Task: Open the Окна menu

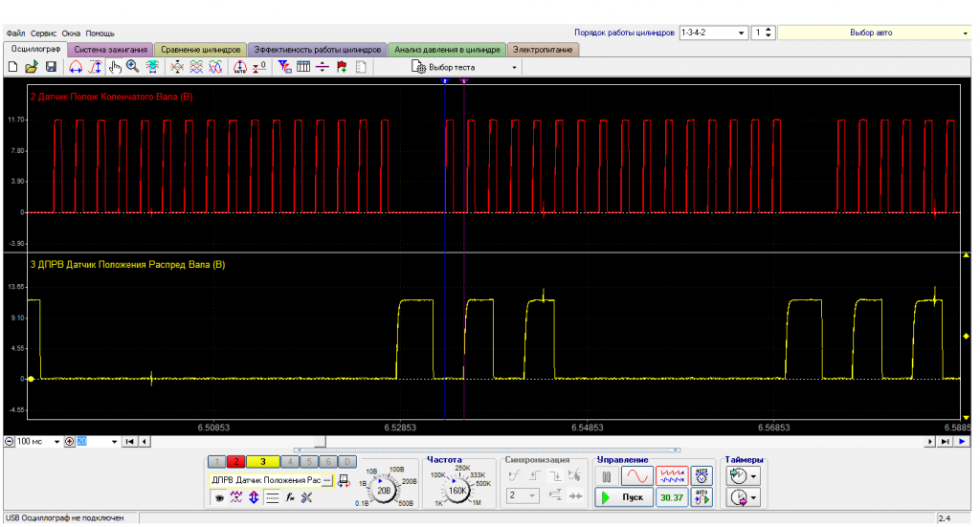Action: [71, 33]
